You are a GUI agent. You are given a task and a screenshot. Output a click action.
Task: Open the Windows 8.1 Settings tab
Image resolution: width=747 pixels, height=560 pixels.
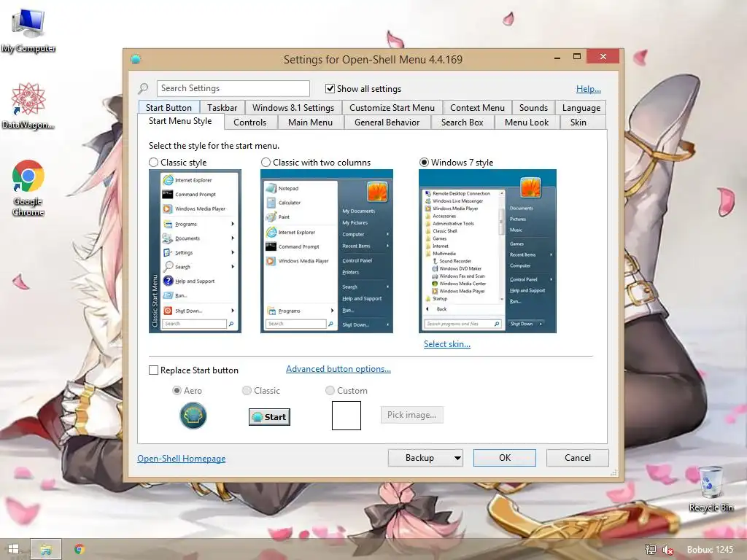tap(293, 108)
